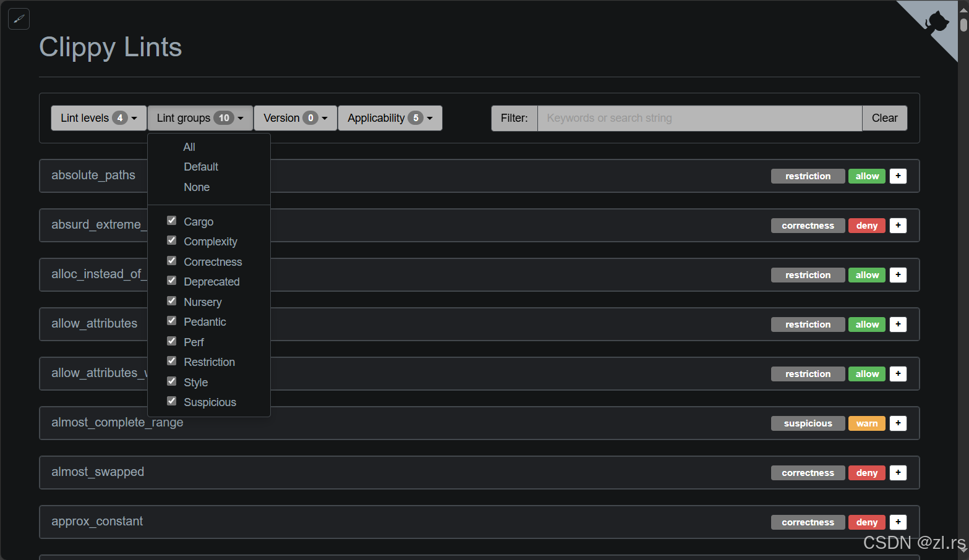Viewport: 969px width, 560px height.
Task: Expand almost_complete_range with plus button
Action: click(898, 423)
